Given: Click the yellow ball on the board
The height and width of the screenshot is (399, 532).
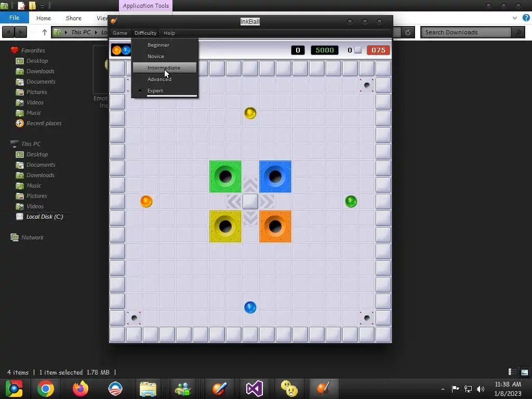Looking at the screenshot, I should coord(250,113).
